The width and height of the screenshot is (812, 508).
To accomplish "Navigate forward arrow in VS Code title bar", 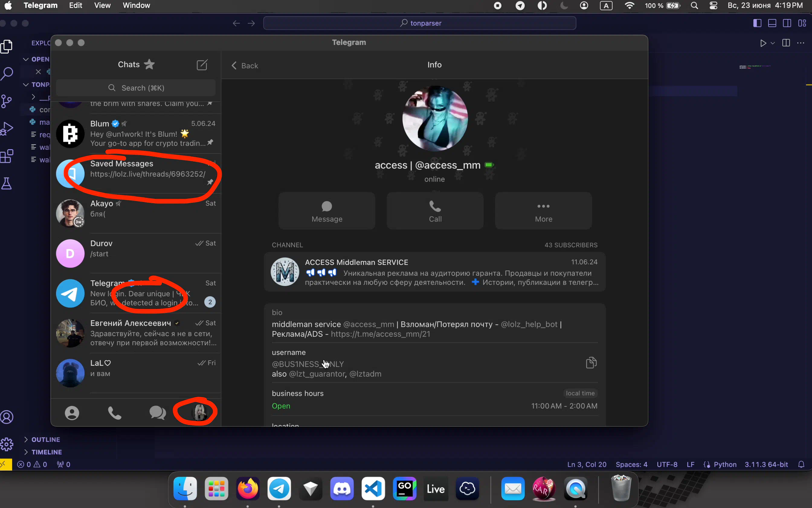I will pos(251,23).
